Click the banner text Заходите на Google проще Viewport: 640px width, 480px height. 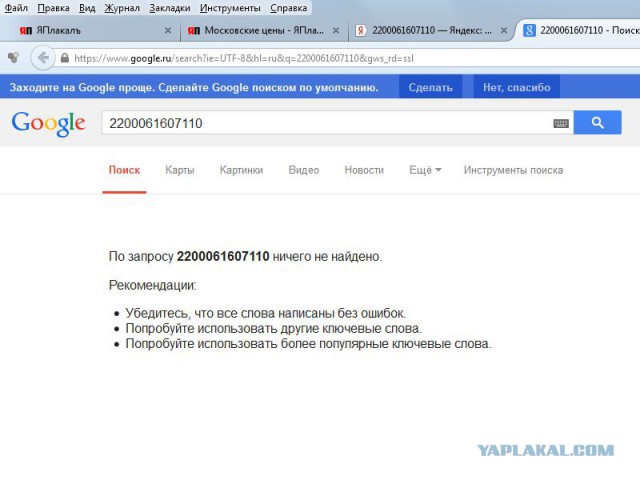click(194, 87)
